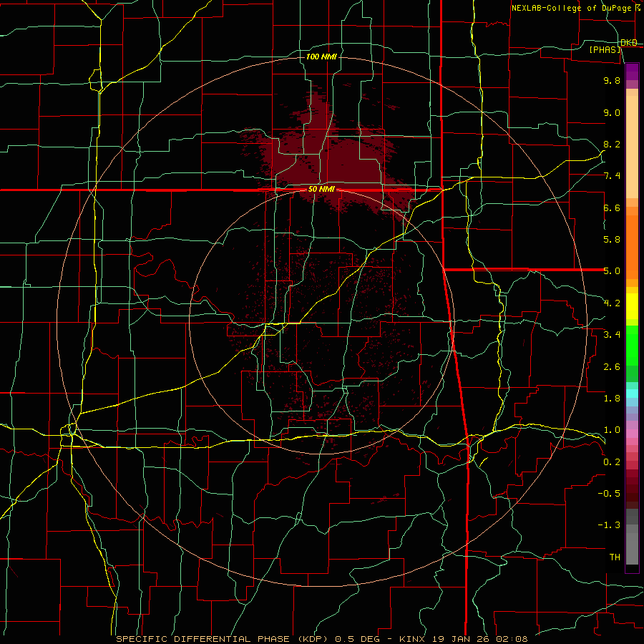
Task: Click the orange segment of the color bar
Action: click(x=632, y=247)
